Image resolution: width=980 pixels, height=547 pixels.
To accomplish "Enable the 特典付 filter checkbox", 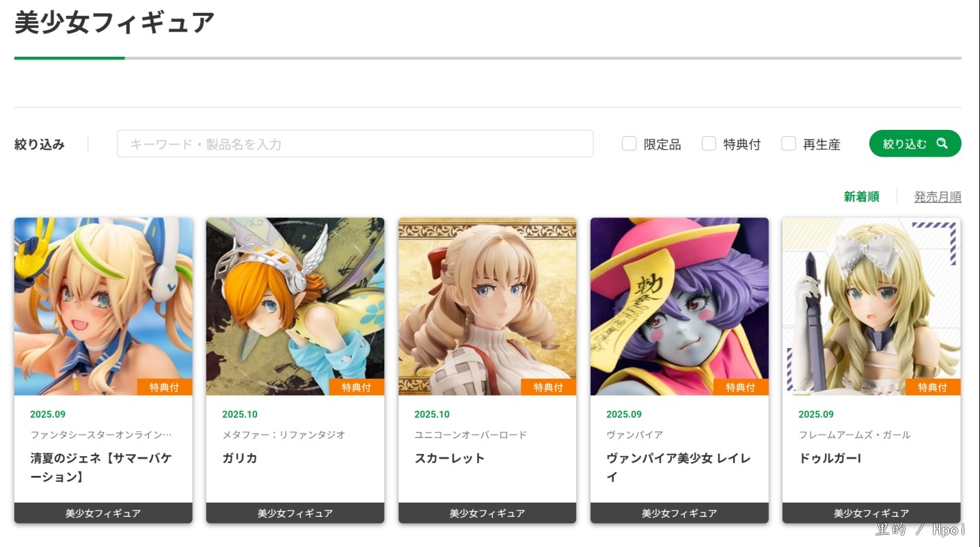I will tap(709, 144).
